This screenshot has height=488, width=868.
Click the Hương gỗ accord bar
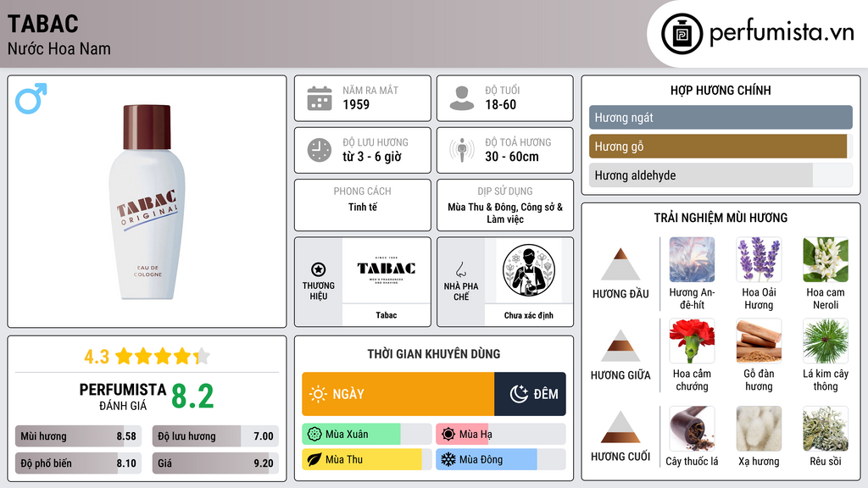(721, 146)
